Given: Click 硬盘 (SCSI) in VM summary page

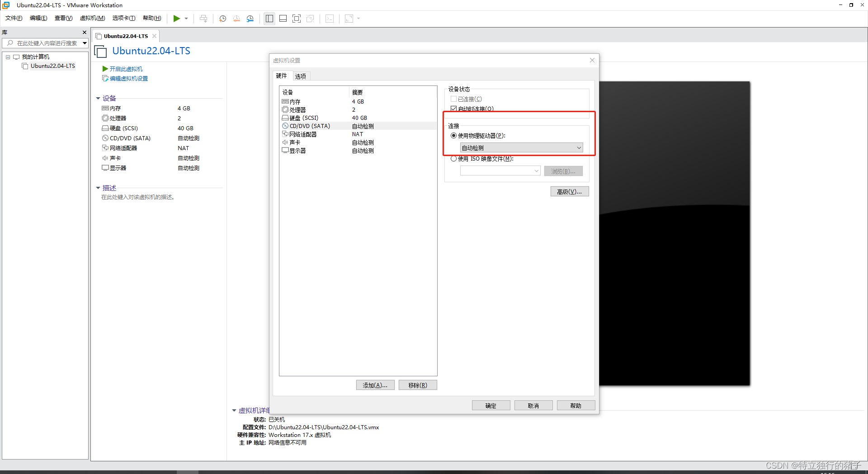Looking at the screenshot, I should tap(124, 128).
